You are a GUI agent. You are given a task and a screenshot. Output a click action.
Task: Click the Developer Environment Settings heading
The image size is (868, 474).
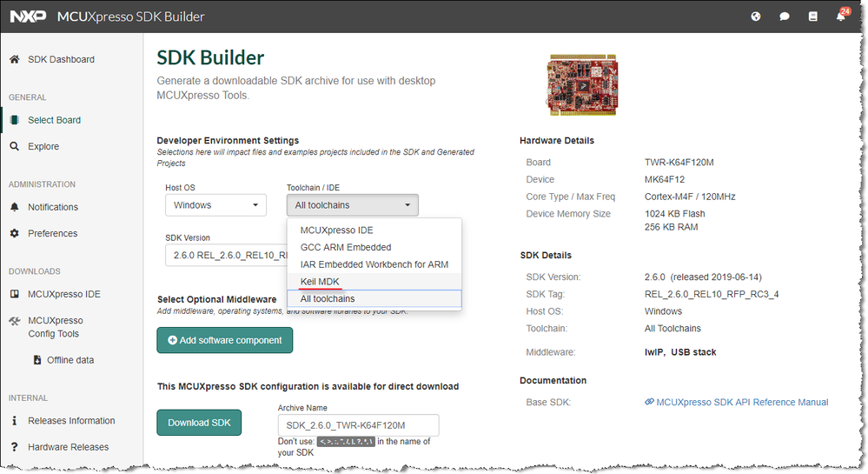pyautogui.click(x=228, y=141)
